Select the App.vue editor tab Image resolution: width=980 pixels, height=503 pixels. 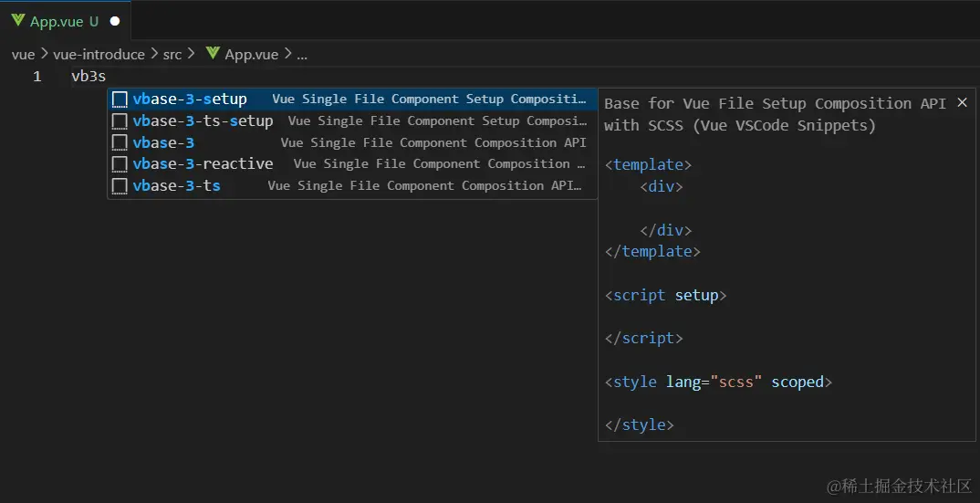tap(66, 21)
